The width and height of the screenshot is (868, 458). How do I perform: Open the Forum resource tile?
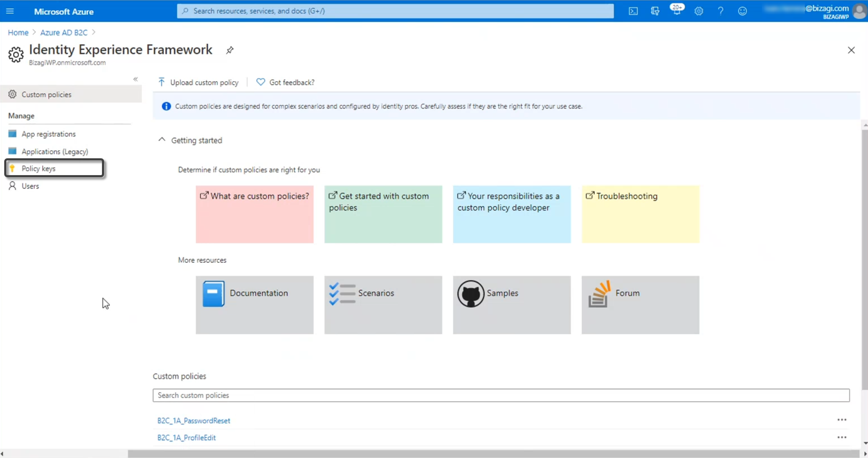click(x=640, y=305)
